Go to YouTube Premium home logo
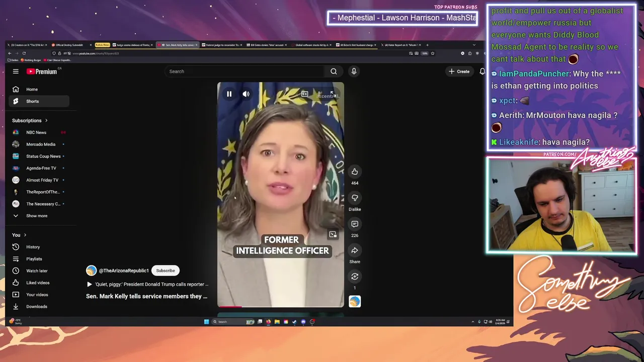644x362 pixels. click(42, 71)
